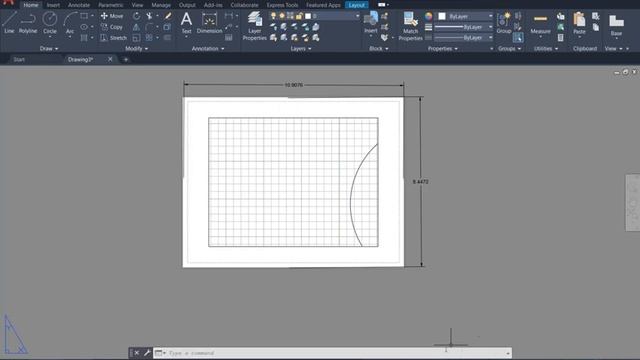640x360 pixels.
Task: Click the Scale icon in Modify panel
Action: point(136,38)
